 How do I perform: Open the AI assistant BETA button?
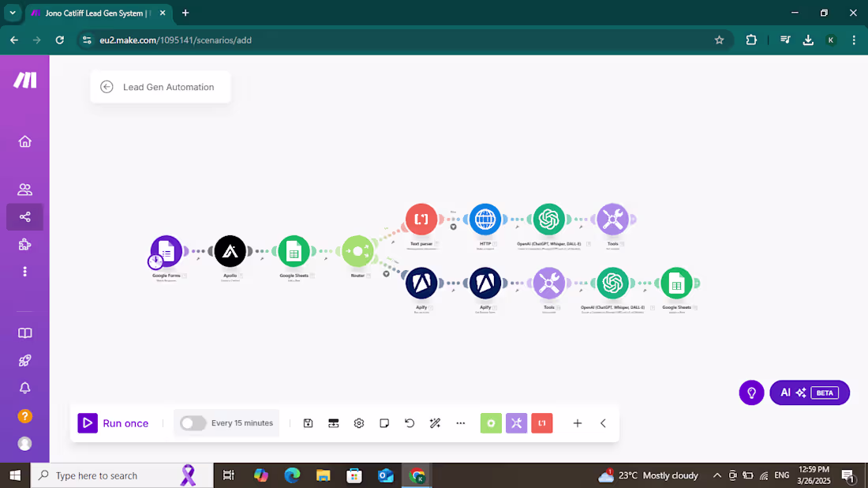coord(810,392)
